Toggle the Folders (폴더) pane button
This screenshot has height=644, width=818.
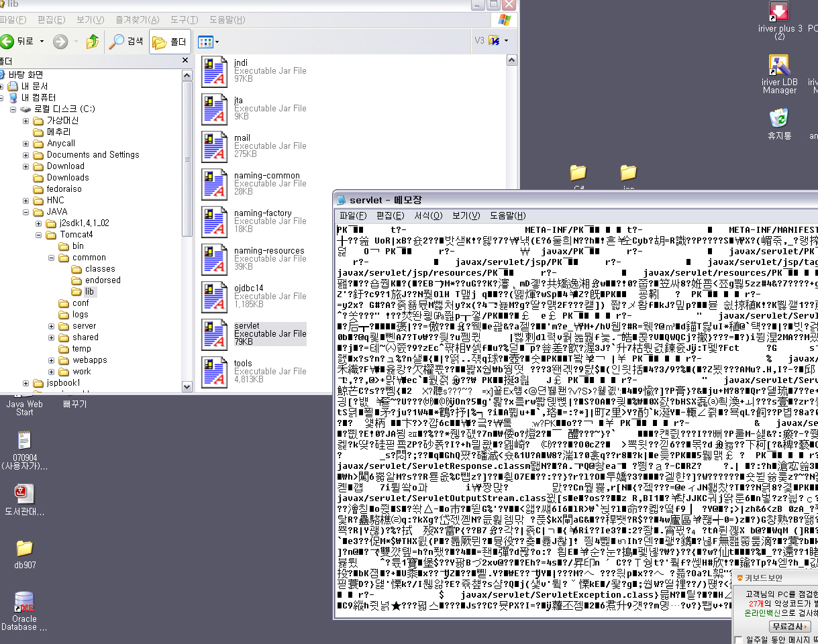170,42
